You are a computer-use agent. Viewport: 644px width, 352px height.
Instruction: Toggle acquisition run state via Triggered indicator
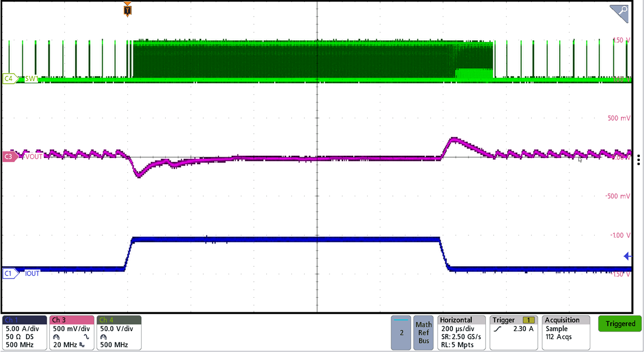pos(620,324)
